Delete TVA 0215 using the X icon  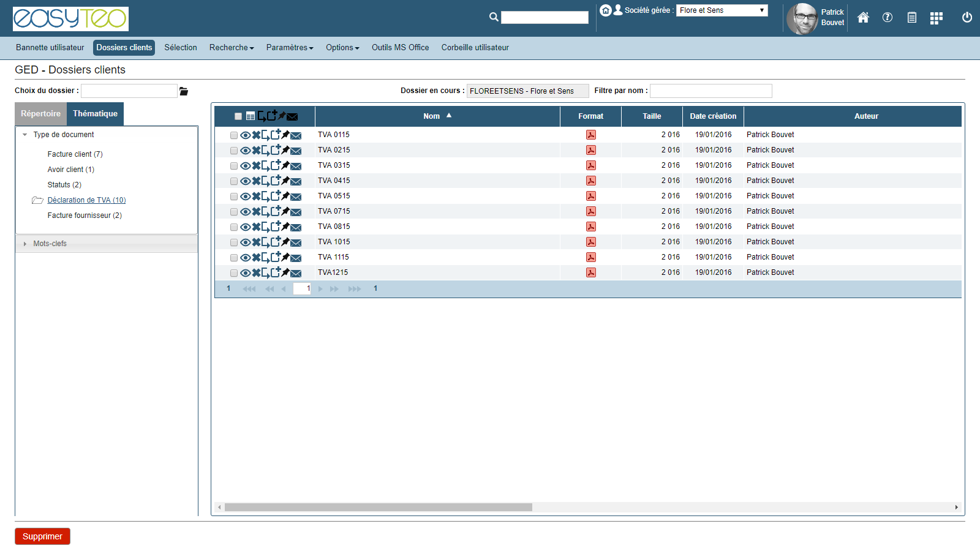point(256,151)
